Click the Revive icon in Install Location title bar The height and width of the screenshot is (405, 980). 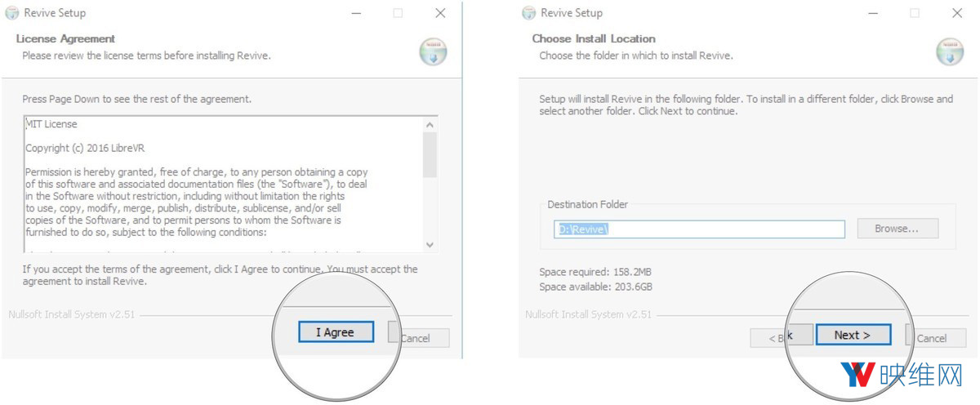coord(529,13)
